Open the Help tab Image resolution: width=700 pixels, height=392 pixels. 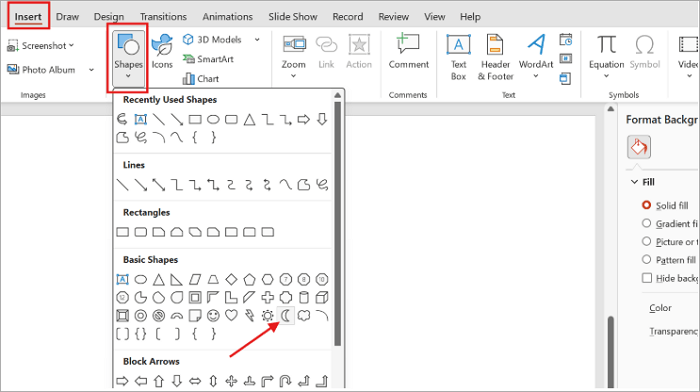click(471, 17)
